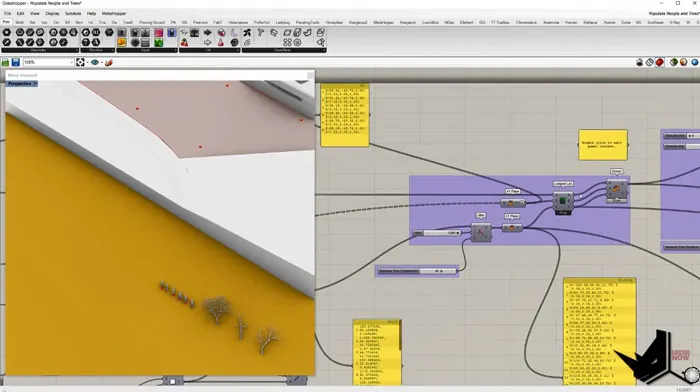Open the View menu
This screenshot has height=392, width=700.
pyautogui.click(x=34, y=13)
